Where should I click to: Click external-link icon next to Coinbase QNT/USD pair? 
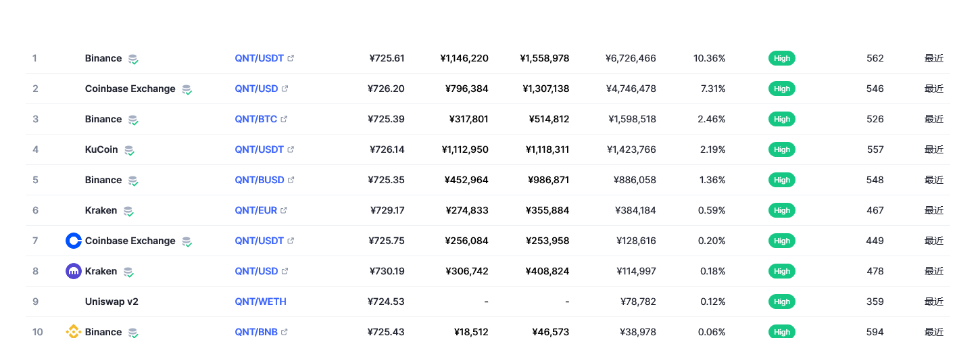[285, 89]
